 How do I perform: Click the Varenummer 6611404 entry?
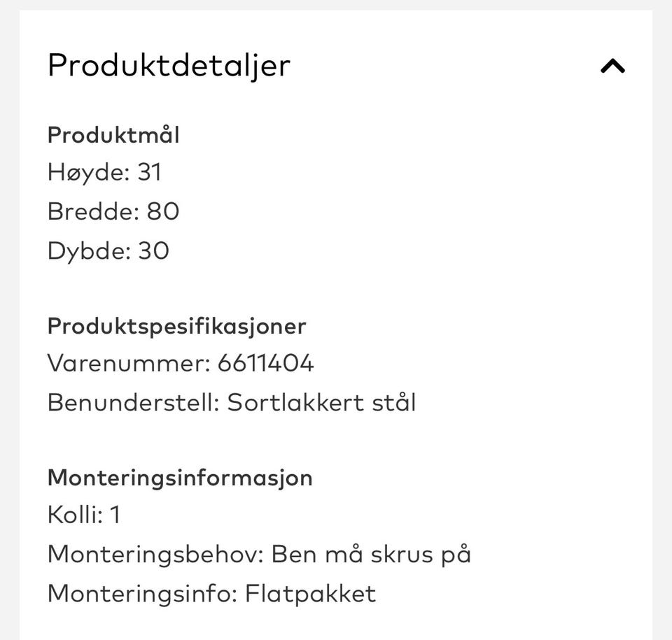181,363
